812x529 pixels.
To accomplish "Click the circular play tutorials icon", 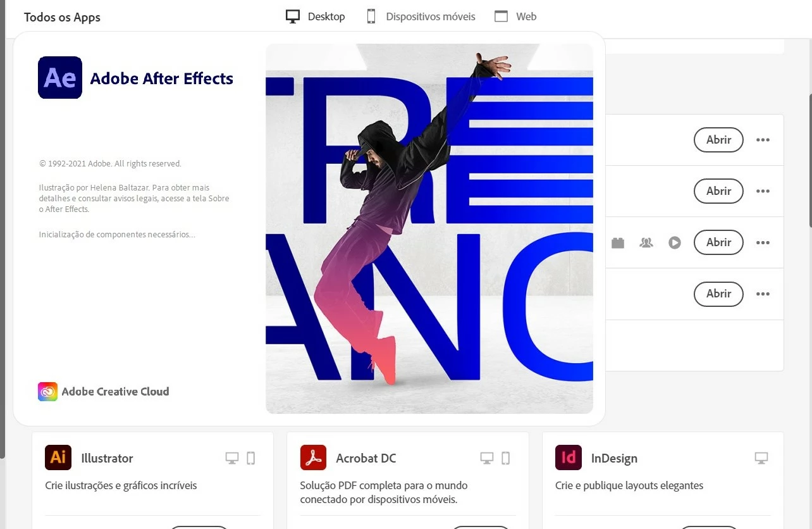I will [675, 242].
